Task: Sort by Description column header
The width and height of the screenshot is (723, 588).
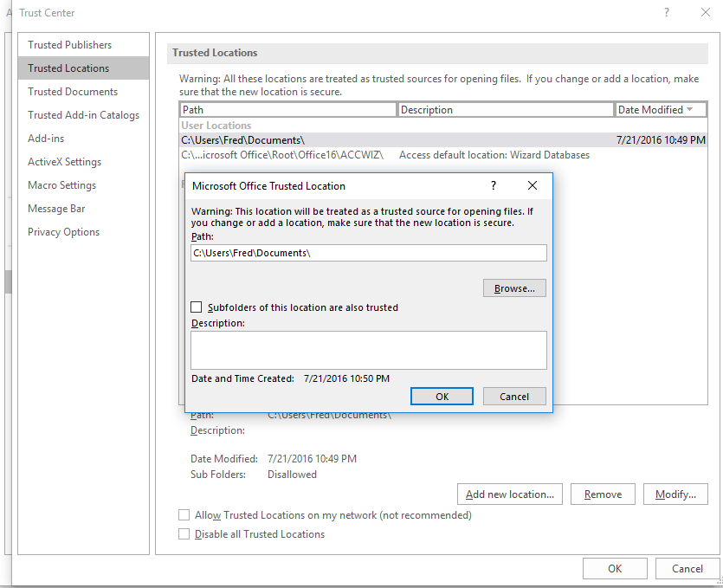Action: pos(506,110)
